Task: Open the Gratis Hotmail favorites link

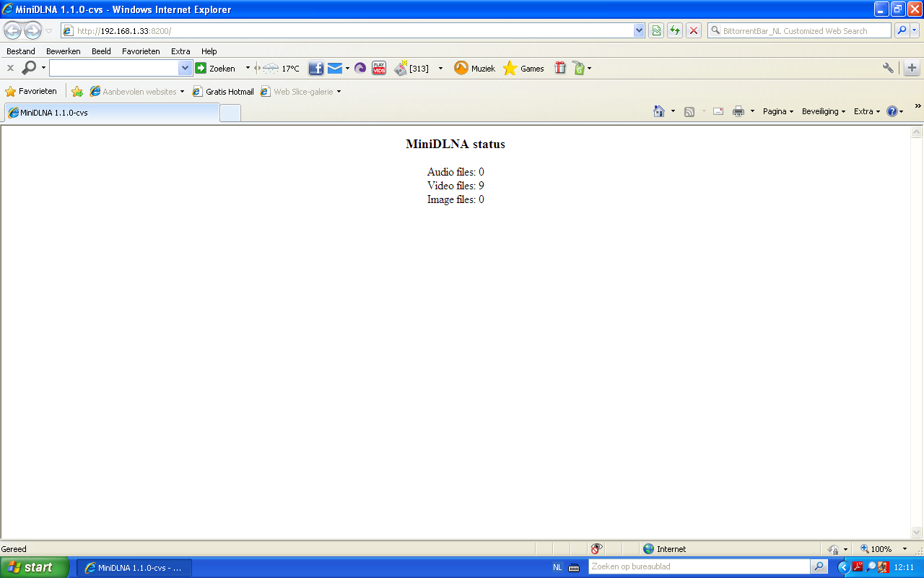Action: (224, 92)
